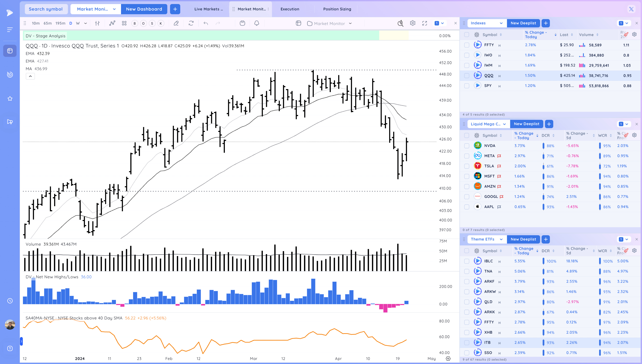Check the NVDA row checkbox
The width and height of the screenshot is (642, 364).
[x=467, y=146]
